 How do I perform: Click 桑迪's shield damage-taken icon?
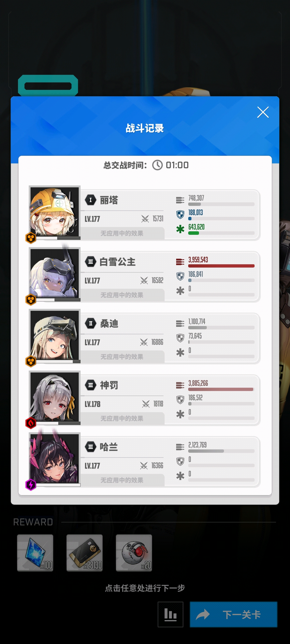[x=180, y=338]
